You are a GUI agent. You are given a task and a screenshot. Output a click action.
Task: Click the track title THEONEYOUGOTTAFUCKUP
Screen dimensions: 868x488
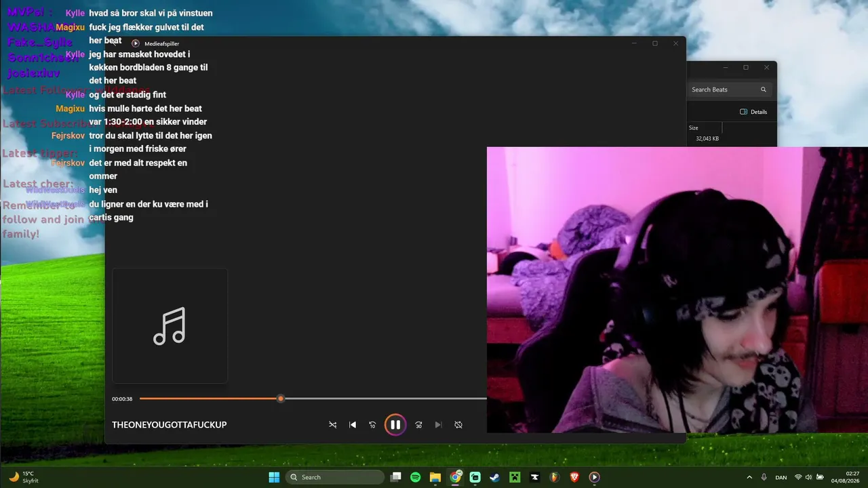[170, 425]
